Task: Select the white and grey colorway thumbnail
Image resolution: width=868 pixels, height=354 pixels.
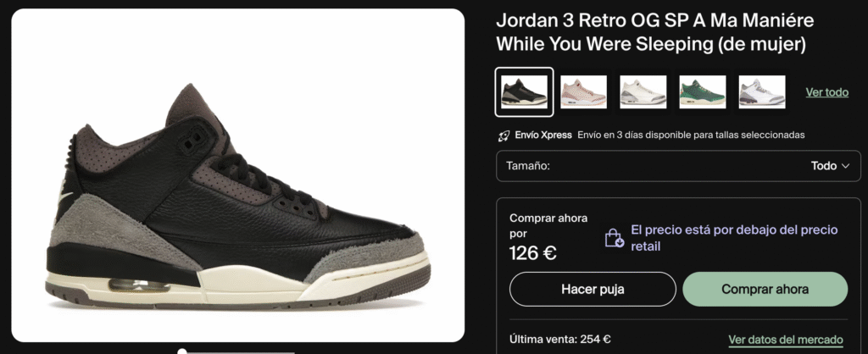Action: pyautogui.click(x=762, y=91)
